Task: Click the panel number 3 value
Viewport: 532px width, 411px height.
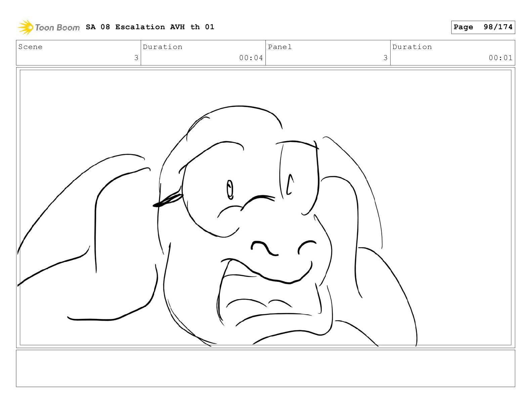Action: [x=386, y=58]
